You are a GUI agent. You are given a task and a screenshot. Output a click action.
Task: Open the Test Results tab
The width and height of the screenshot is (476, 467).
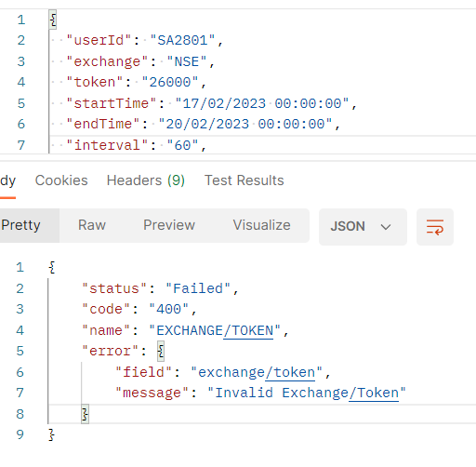pyautogui.click(x=245, y=180)
